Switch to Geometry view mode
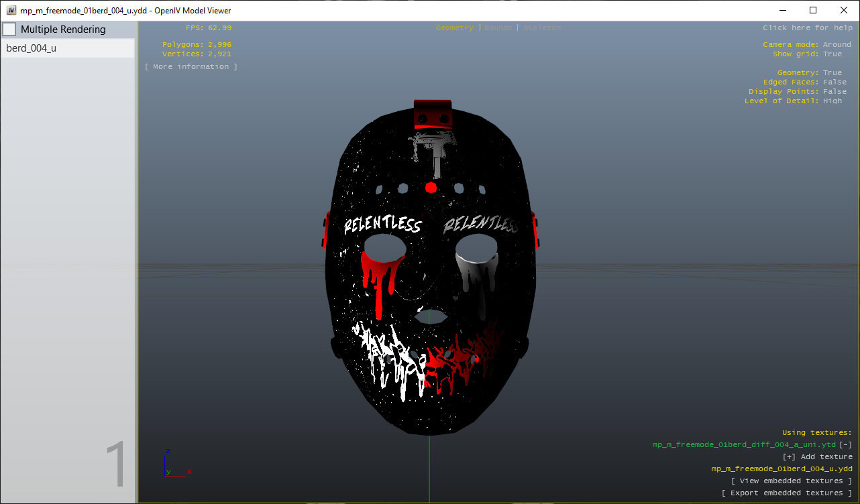Viewport: 860px width, 504px height. pos(454,28)
